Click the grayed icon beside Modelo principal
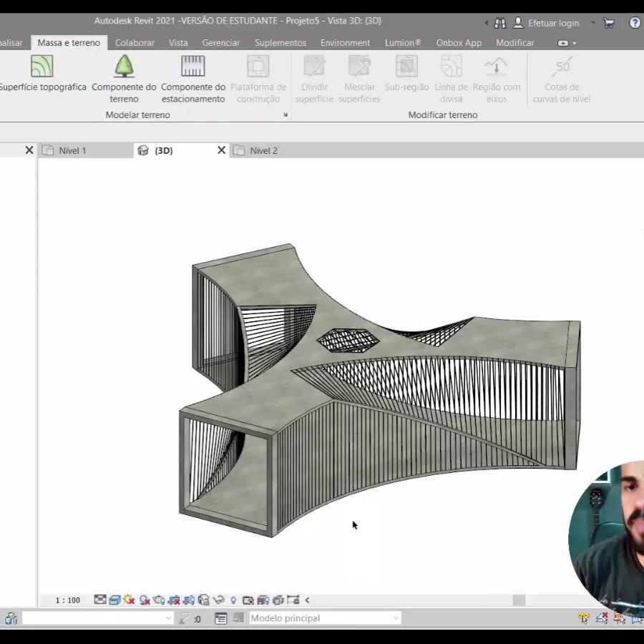Viewport: 644px width, 644px height. (238, 618)
